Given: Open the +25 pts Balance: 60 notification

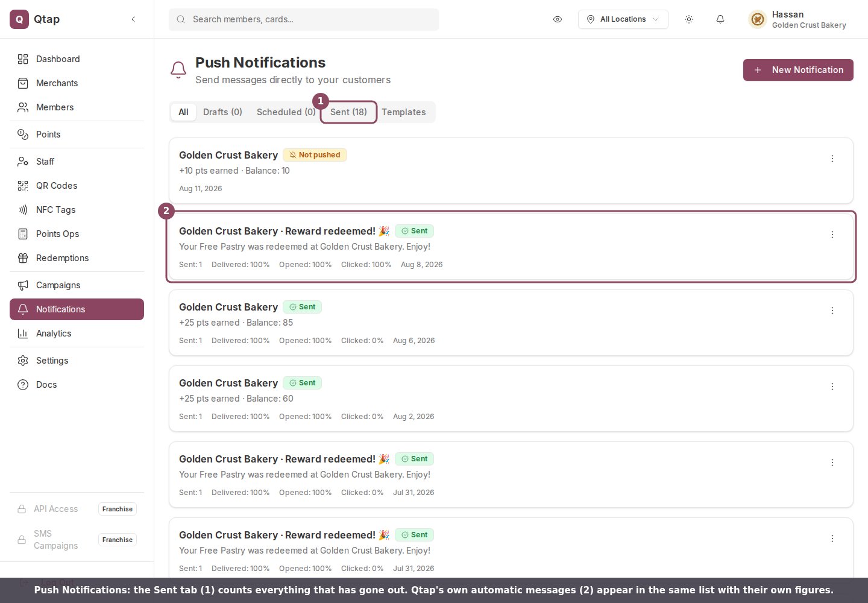Looking at the screenshot, I should point(511,399).
